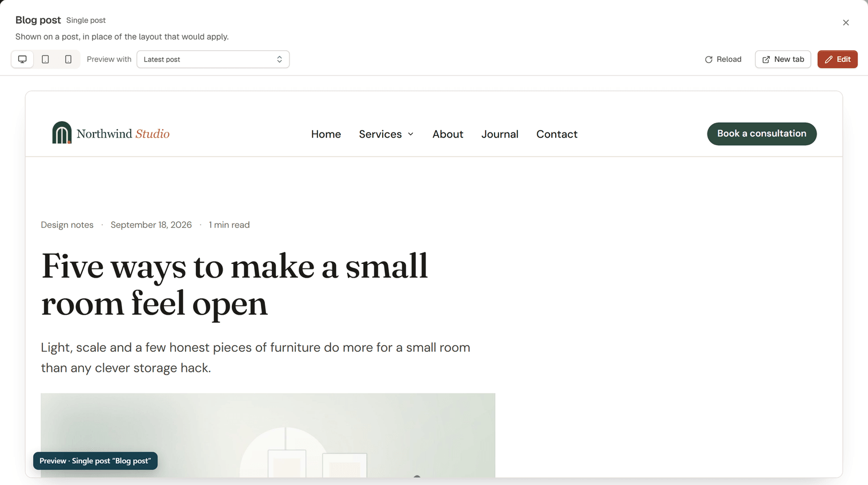The width and height of the screenshot is (868, 485).
Task: Click the '1 min read' text
Action: click(x=229, y=225)
